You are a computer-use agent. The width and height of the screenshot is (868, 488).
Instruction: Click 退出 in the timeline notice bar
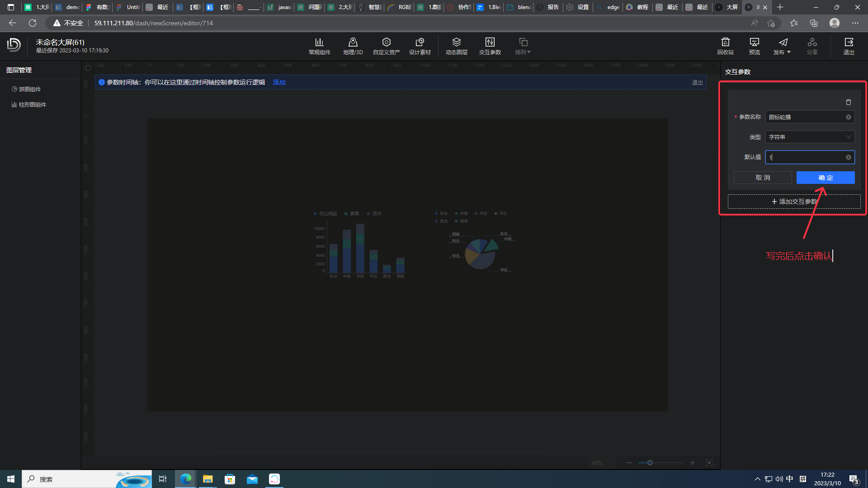[697, 82]
